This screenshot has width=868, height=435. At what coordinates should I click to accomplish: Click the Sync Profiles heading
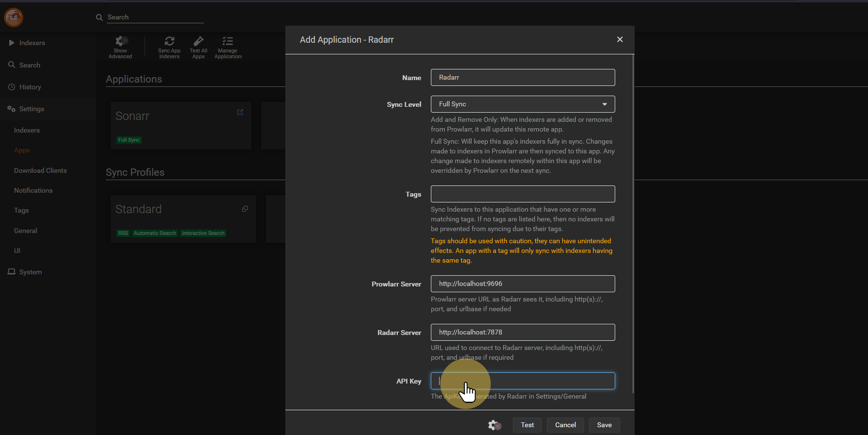pyautogui.click(x=135, y=172)
